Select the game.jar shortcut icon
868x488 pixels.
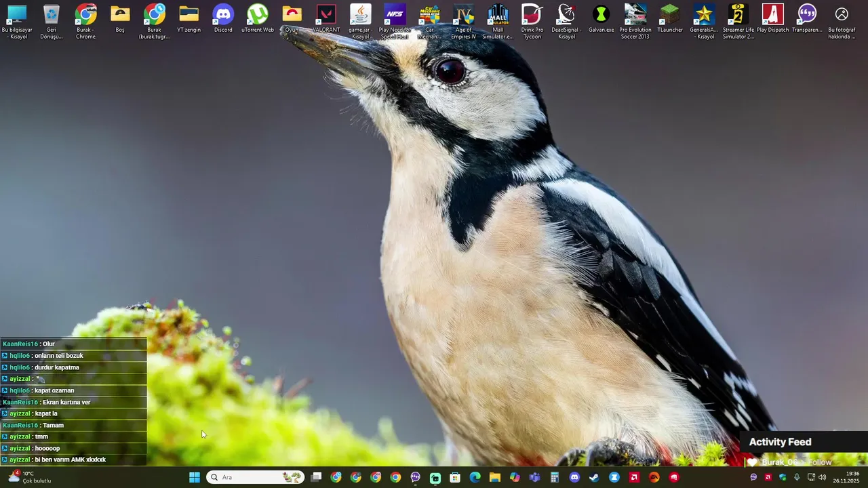click(361, 22)
